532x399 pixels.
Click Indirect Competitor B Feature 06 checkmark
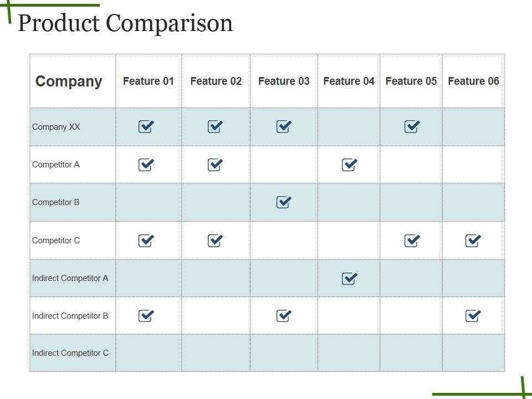(473, 316)
